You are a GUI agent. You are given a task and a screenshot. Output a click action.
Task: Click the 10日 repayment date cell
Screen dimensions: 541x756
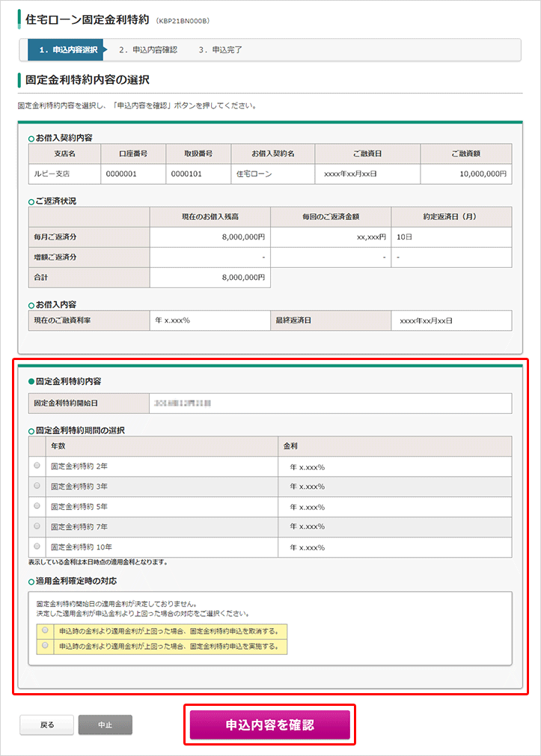click(451, 237)
